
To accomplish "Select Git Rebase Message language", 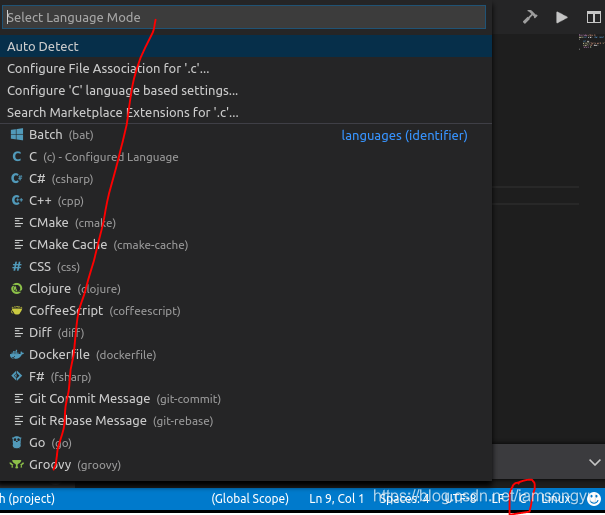I will [246, 421].
